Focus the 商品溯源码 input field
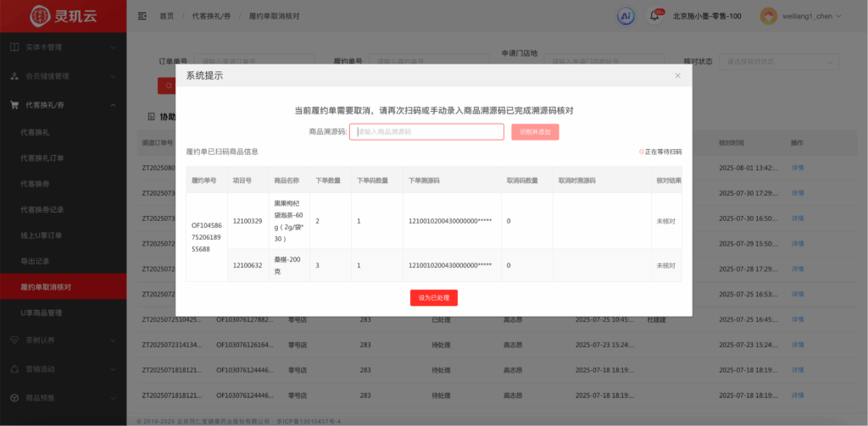 coord(426,132)
